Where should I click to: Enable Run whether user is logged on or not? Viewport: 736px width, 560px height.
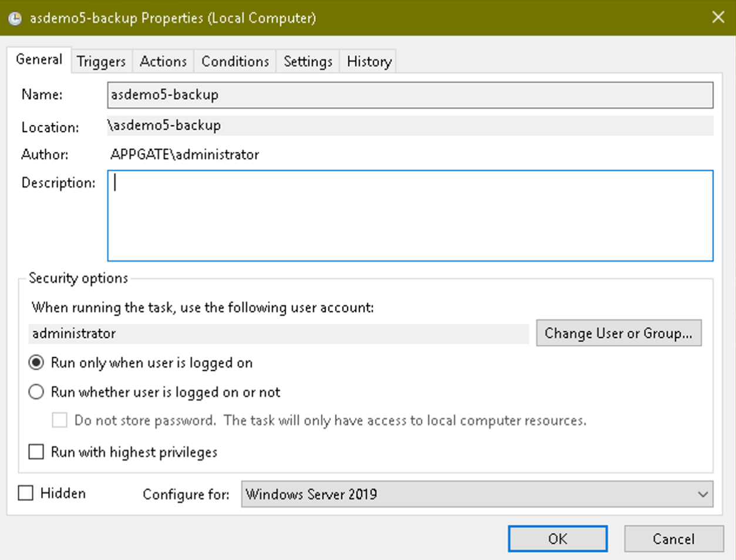point(36,392)
